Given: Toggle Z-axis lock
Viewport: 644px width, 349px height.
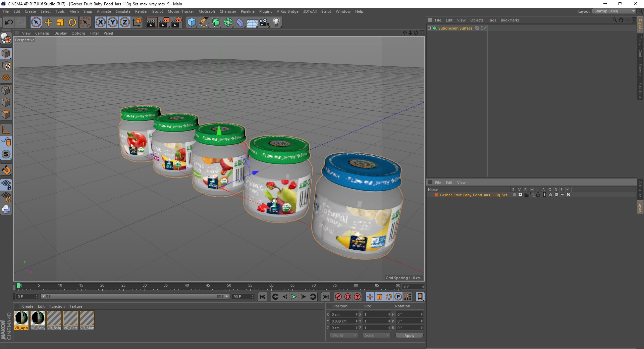Looking at the screenshot, I should [x=125, y=22].
